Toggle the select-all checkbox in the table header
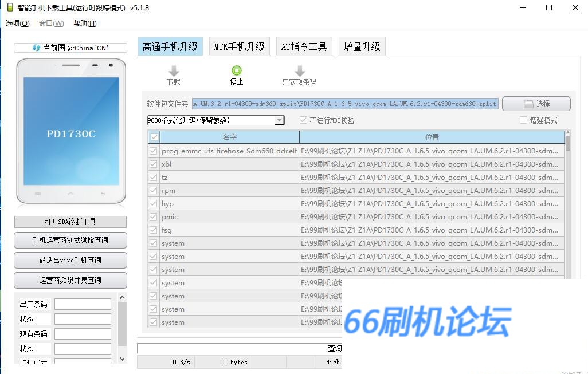This screenshot has height=374, width=588. pos(154,137)
